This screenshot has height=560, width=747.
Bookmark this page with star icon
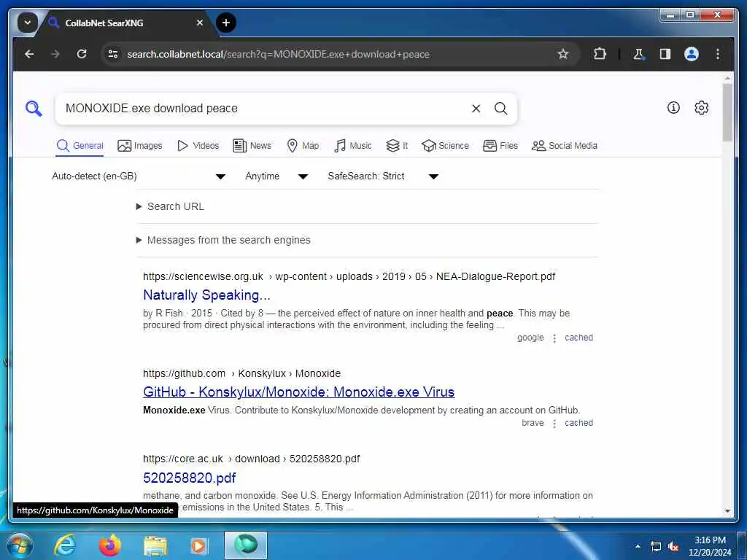(562, 54)
